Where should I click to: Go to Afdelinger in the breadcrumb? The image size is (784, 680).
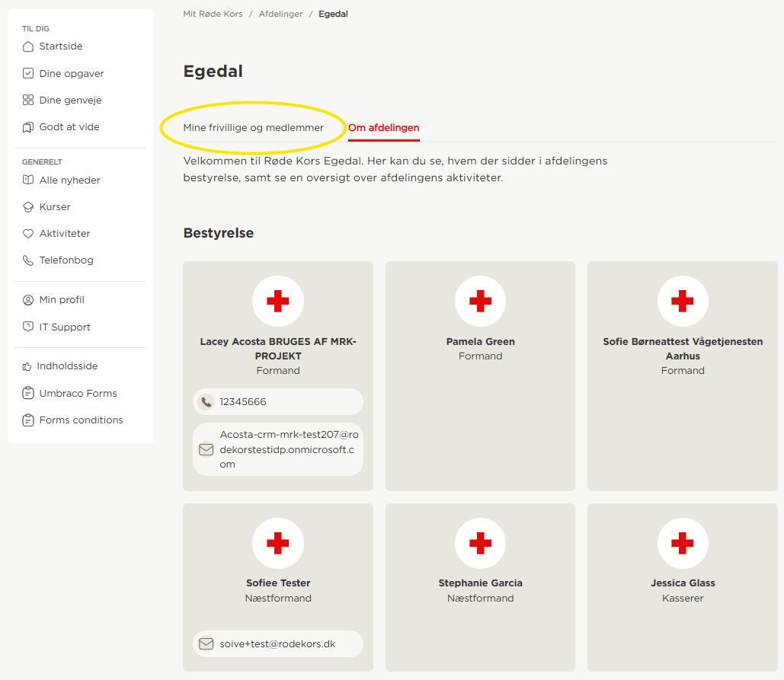tap(280, 14)
